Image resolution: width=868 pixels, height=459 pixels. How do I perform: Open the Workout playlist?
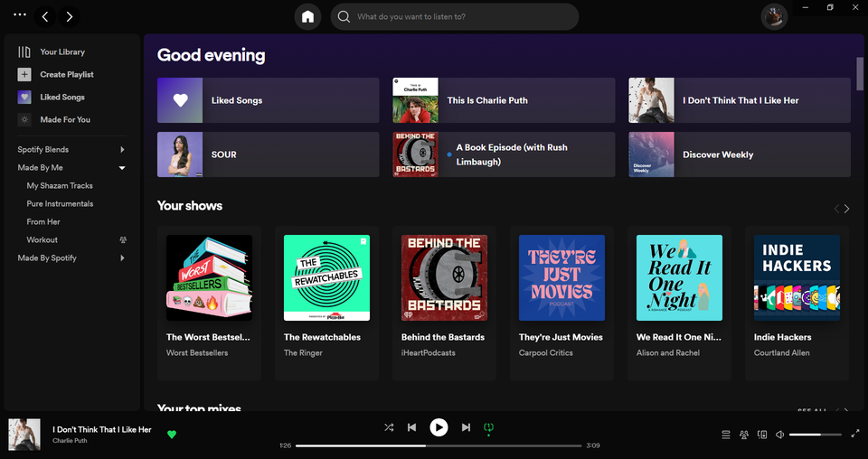pos(42,239)
